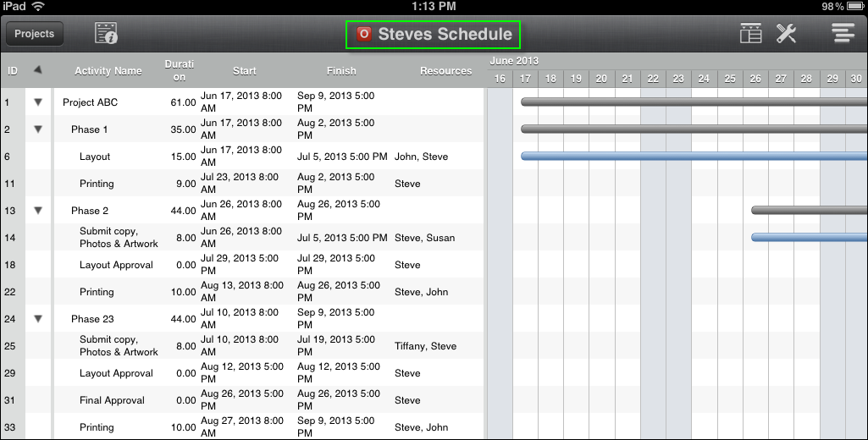Open the wrench and screwdriver tools icon
Viewport: 868px width, 440px height.
787,34
